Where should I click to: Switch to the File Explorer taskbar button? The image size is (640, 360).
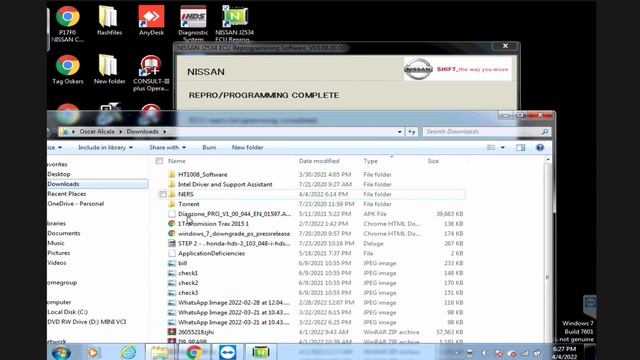[x=160, y=352]
